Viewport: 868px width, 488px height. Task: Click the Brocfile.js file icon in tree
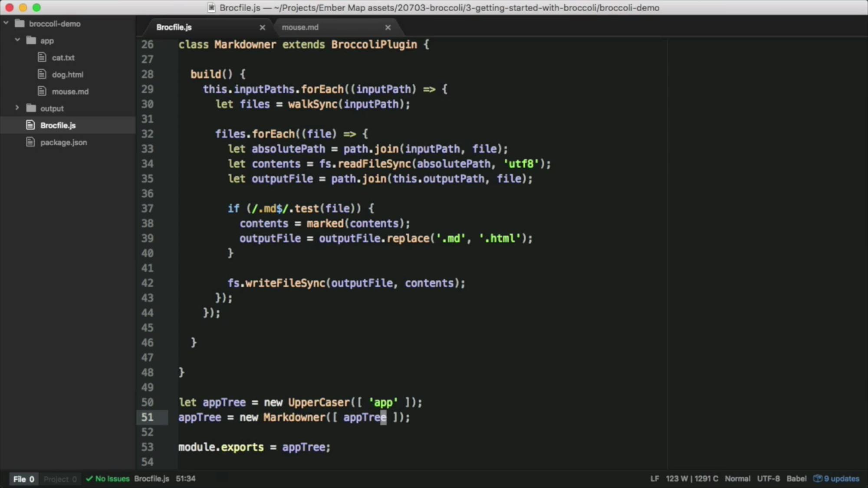click(30, 125)
